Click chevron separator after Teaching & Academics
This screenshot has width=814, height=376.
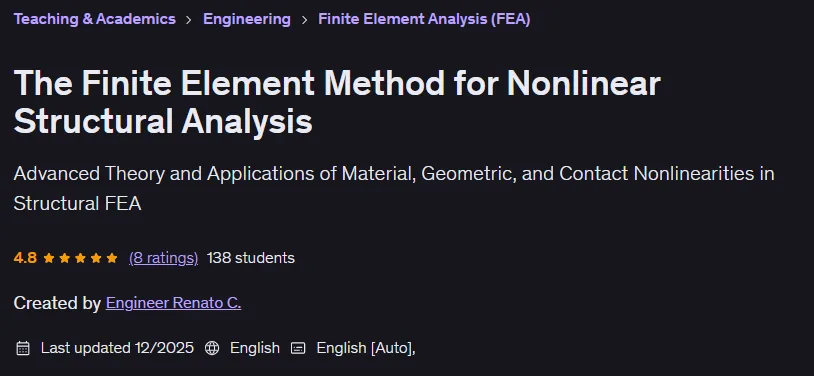coord(189,20)
